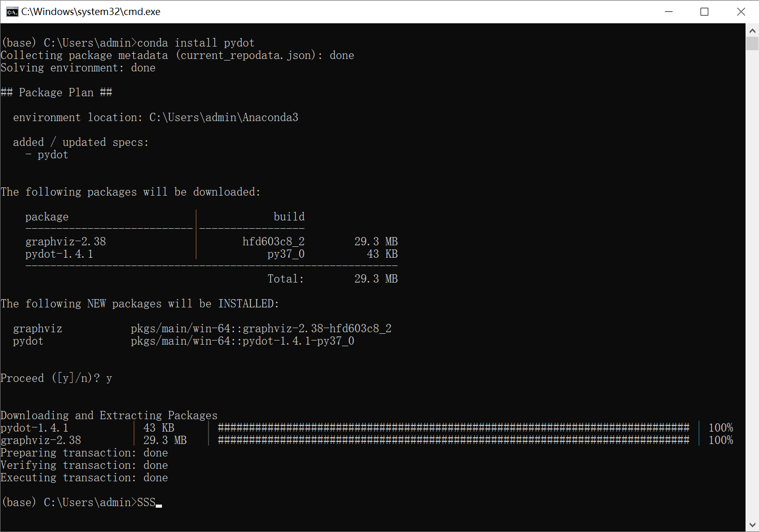Click the final prompt input with 'SSS'
Screen dimensions: 759x532
click(146, 503)
